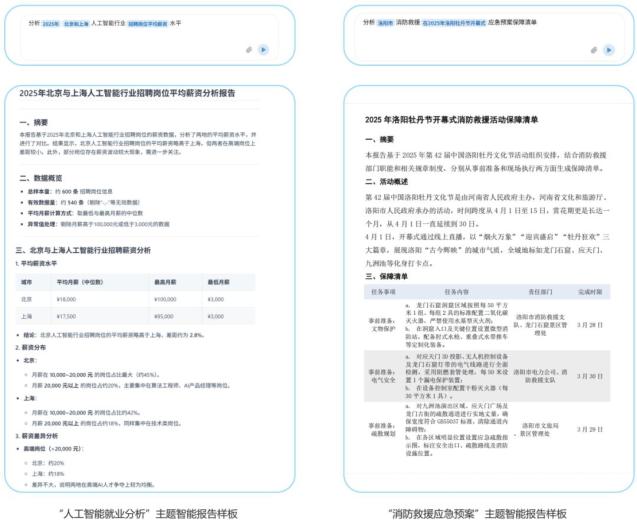The width and height of the screenshot is (637, 525).
Task: Click the 2025年北京与上海人工智能行业 report title
Action: coord(128,93)
